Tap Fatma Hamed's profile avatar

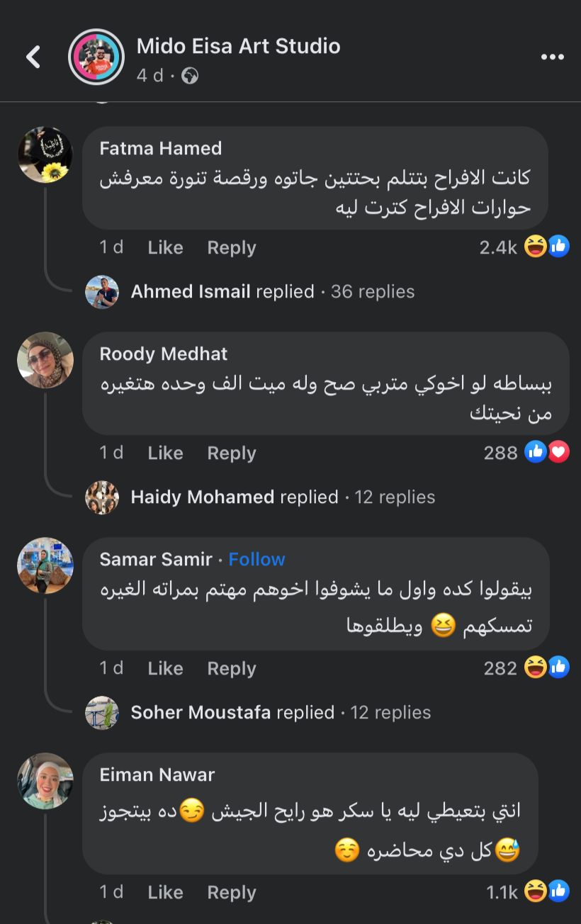coord(45,154)
